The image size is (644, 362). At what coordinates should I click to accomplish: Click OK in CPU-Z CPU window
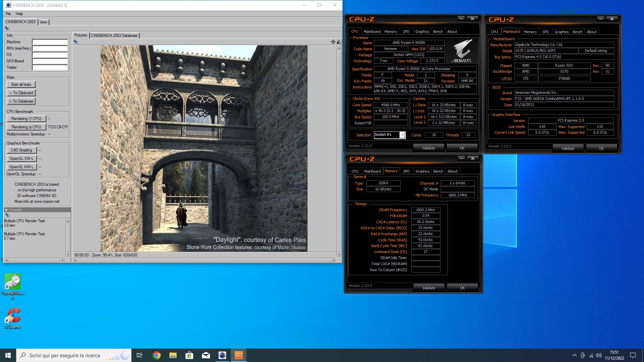pos(462,148)
